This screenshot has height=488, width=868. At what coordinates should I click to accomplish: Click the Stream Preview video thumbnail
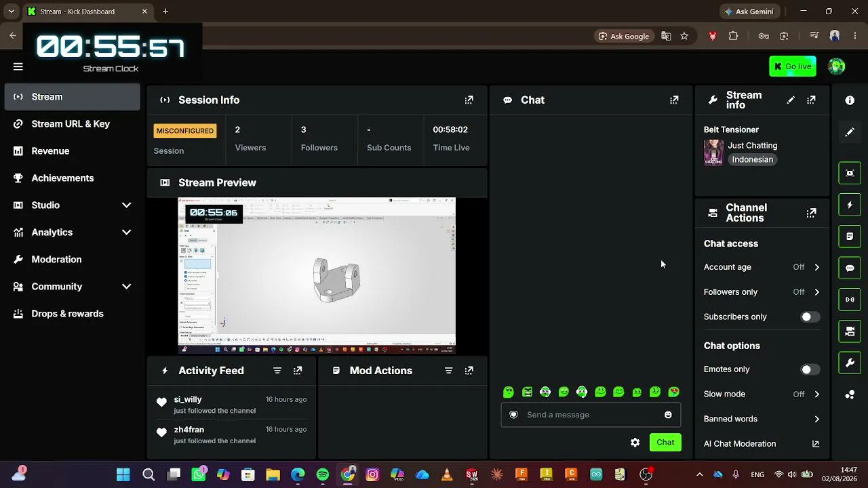pos(317,276)
